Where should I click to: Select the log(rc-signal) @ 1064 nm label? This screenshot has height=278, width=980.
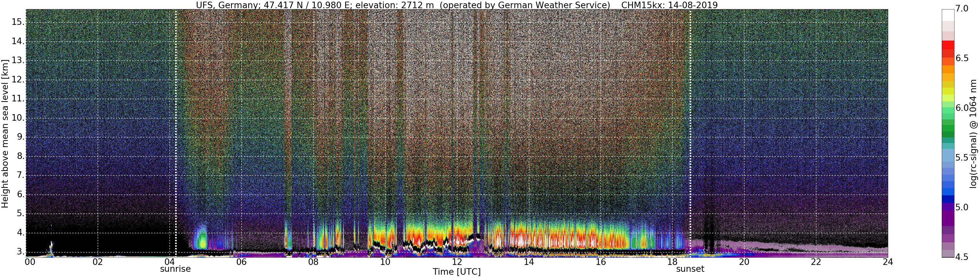(x=973, y=133)
